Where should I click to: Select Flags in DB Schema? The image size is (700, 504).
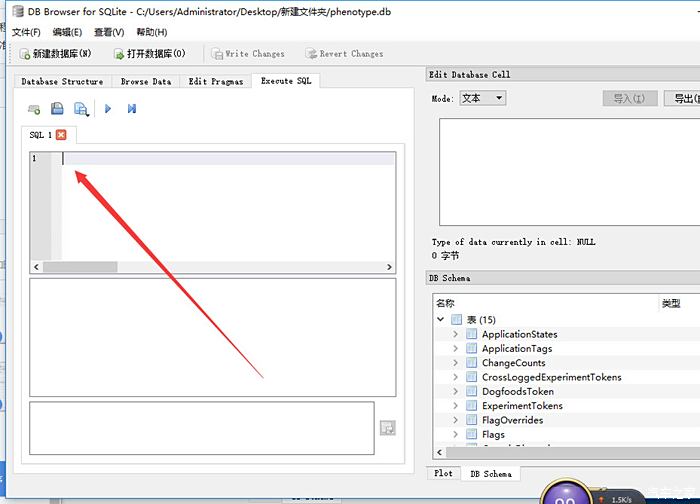pos(493,434)
